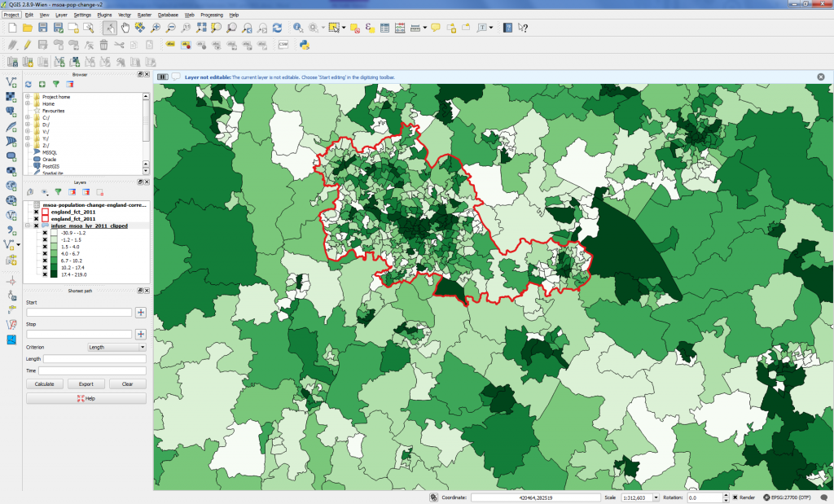Click the Calculate button
This screenshot has width=834, height=504.
click(45, 383)
